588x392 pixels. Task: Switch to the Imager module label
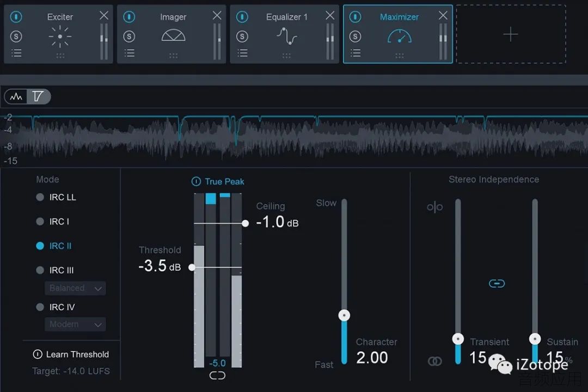pyautogui.click(x=173, y=17)
